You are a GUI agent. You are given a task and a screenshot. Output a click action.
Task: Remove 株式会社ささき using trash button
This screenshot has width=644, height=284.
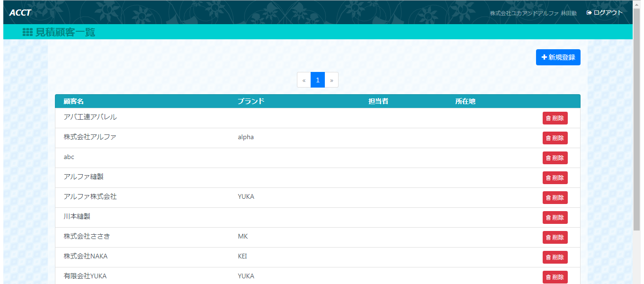pyautogui.click(x=555, y=238)
